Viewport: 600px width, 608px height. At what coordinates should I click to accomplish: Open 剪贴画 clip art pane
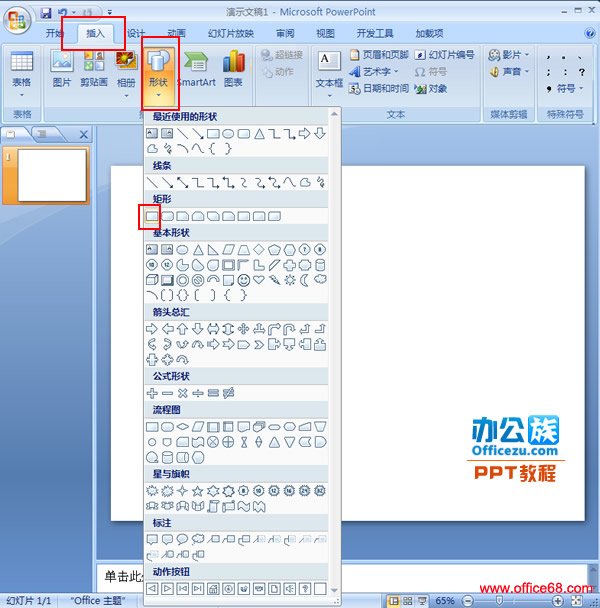(x=93, y=69)
